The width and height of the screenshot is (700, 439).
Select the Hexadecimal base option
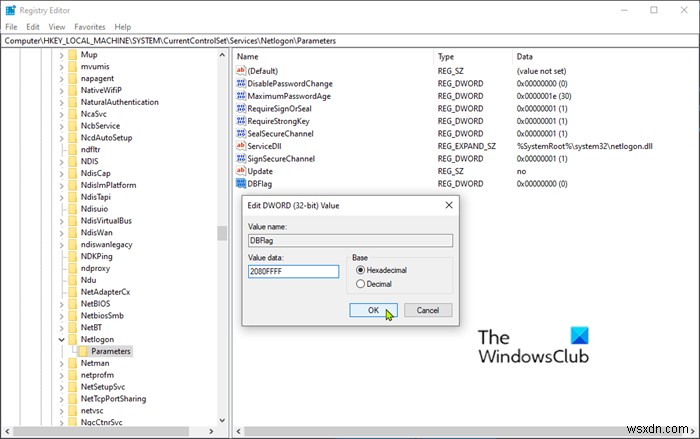coord(360,270)
